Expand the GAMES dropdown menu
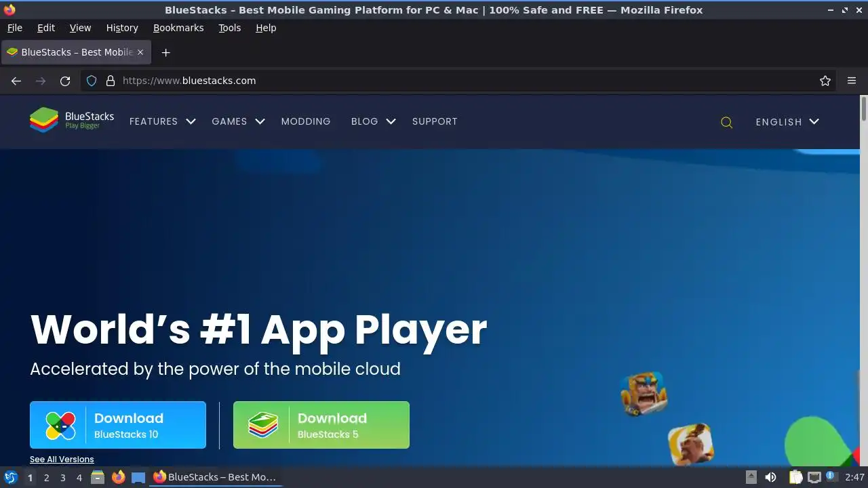This screenshot has width=868, height=488. pyautogui.click(x=238, y=121)
